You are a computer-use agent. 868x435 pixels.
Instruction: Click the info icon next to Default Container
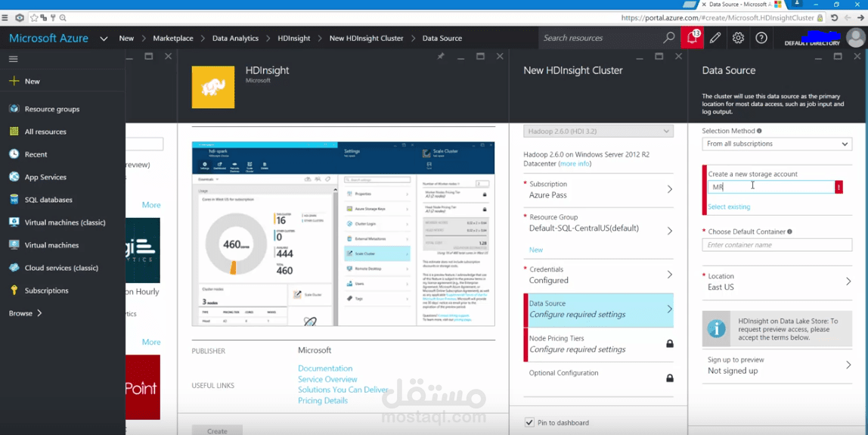(x=789, y=231)
